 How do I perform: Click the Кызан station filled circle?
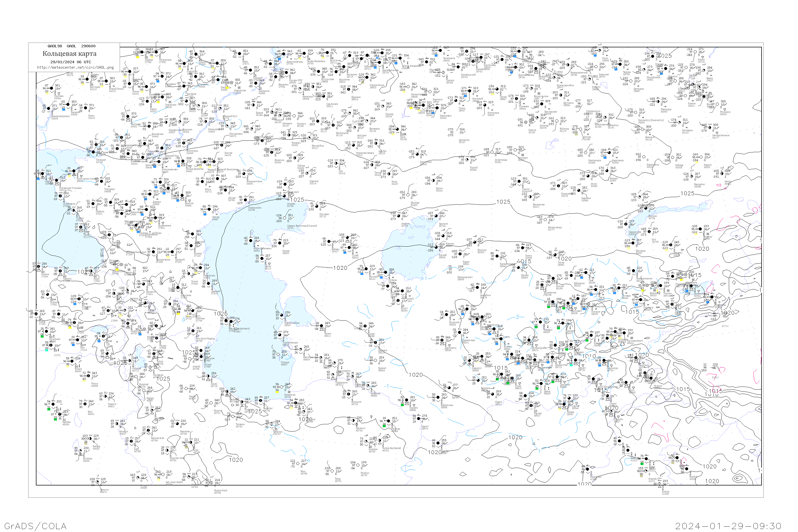(x=280, y=243)
